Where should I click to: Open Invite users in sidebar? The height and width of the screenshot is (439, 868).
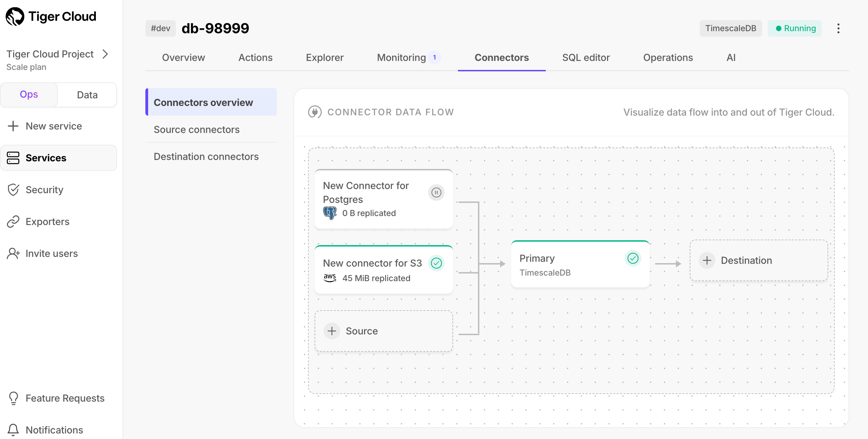(58, 253)
